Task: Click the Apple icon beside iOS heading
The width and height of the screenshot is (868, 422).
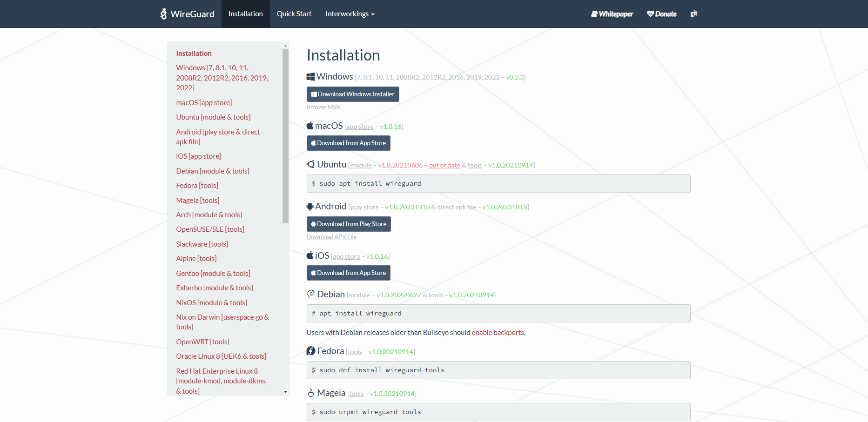Action: (x=310, y=255)
